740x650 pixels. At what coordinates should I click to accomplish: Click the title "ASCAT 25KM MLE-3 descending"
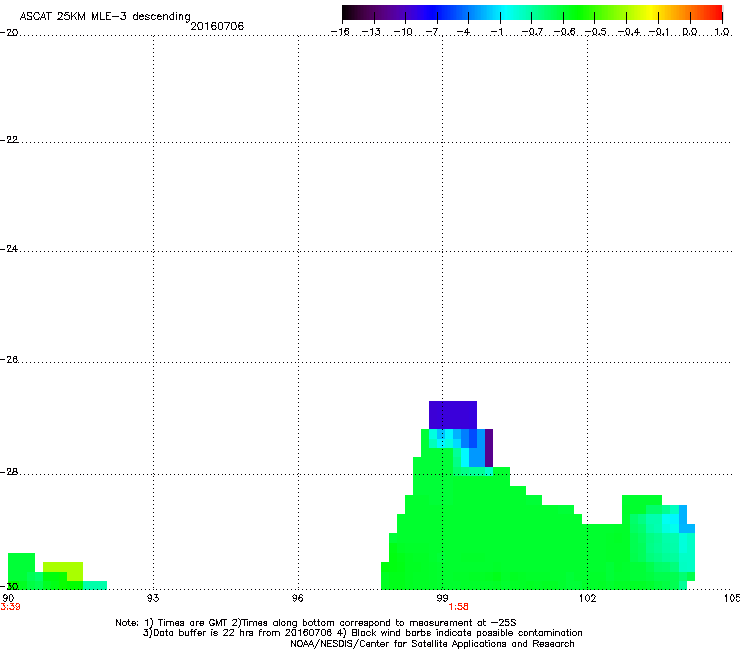(105, 17)
